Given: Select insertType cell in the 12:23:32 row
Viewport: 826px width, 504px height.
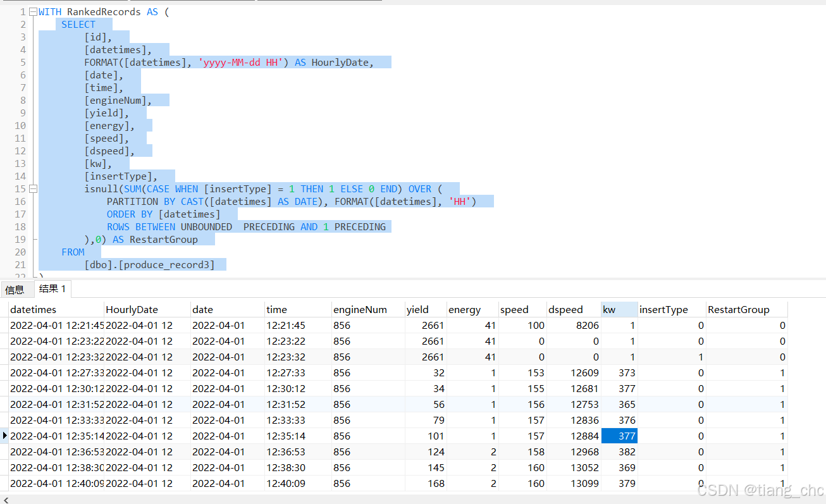Looking at the screenshot, I should pyautogui.click(x=672, y=357).
